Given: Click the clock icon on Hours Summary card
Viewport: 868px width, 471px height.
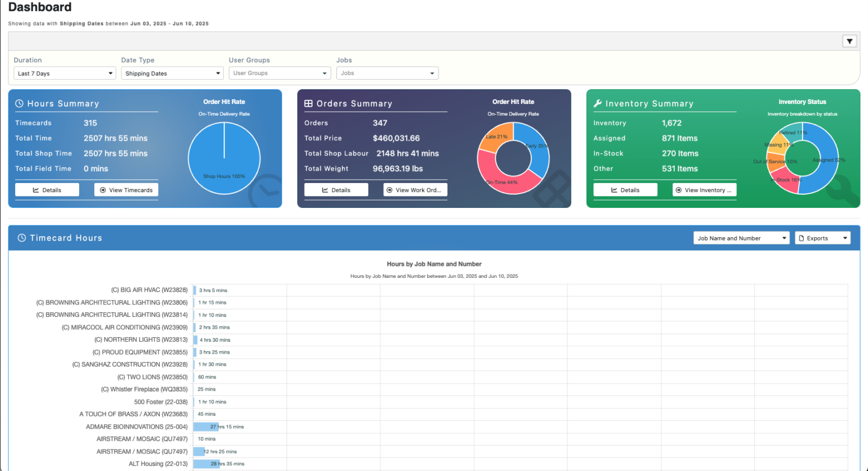Looking at the screenshot, I should [x=19, y=103].
